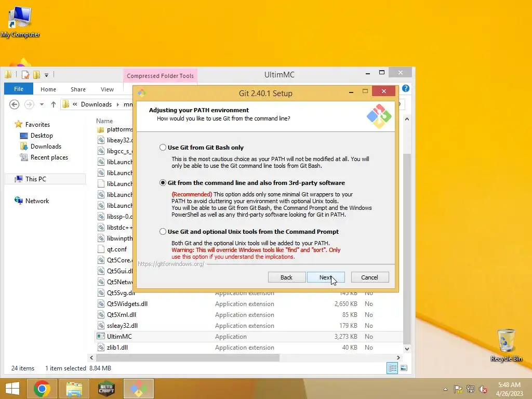Click New Folder quick access icon
The width and height of the screenshot is (532, 399).
pyautogui.click(x=36, y=75)
